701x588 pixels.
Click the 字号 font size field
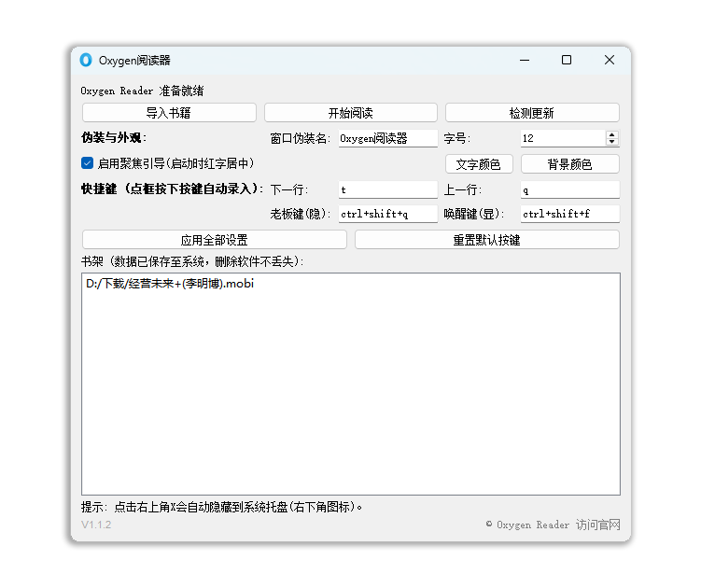coord(563,139)
